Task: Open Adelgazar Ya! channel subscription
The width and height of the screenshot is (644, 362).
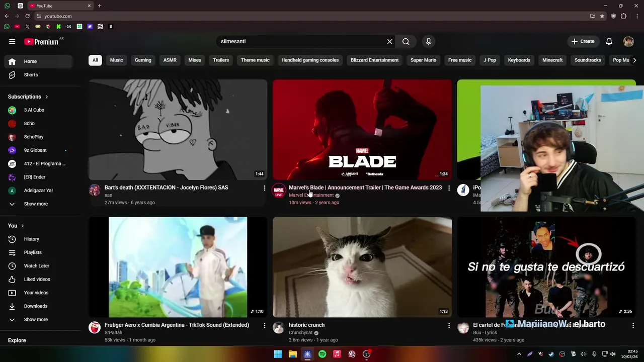Action: (x=39, y=191)
